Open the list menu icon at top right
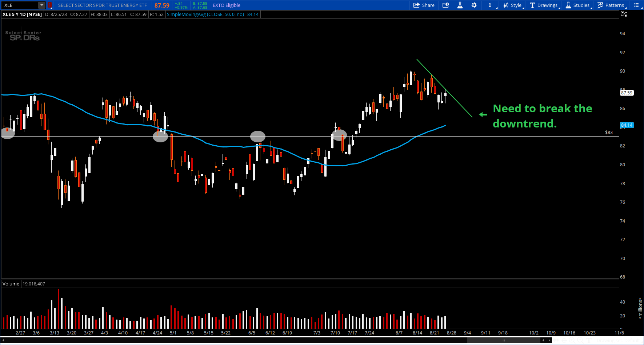Viewport: 644px width, 345px height. coord(636,5)
